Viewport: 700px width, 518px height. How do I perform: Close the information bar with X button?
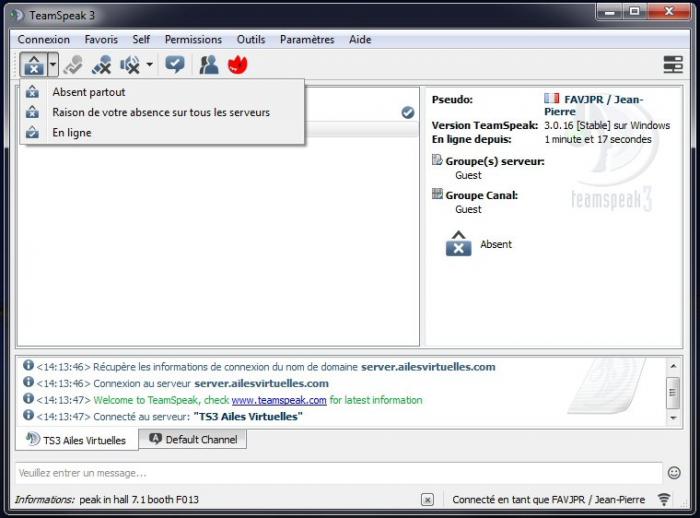tap(427, 500)
